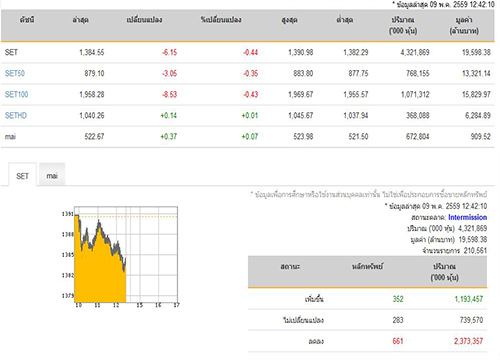Open the SET50 index link
The width and height of the screenshot is (500, 360).
click(15, 73)
